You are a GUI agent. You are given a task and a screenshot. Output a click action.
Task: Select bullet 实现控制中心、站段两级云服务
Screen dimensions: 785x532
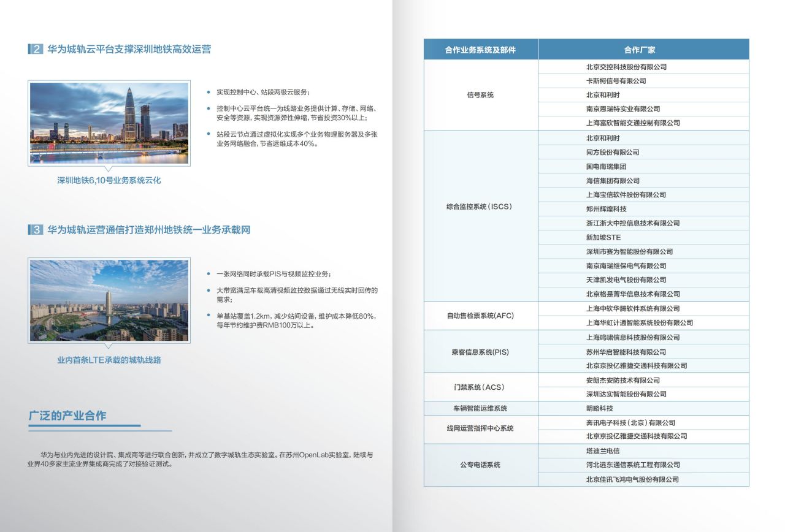(262, 92)
